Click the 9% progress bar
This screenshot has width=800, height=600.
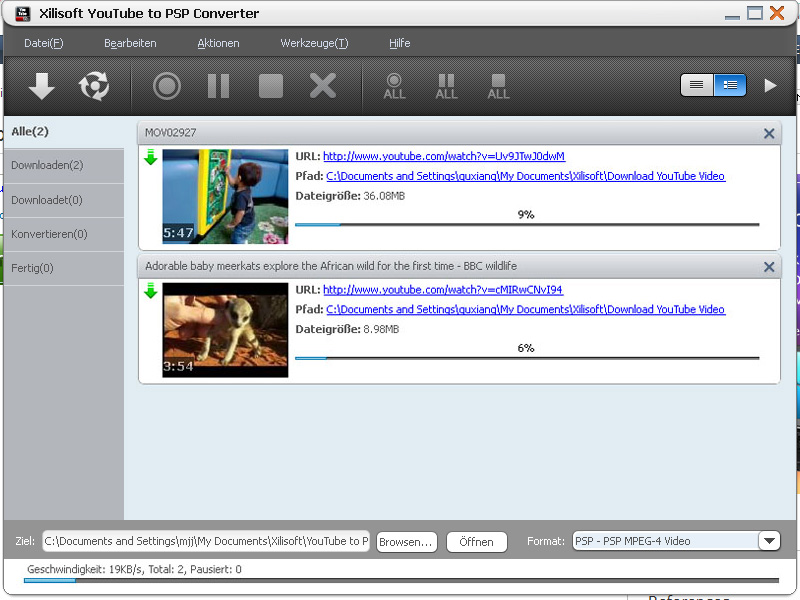pyautogui.click(x=527, y=224)
